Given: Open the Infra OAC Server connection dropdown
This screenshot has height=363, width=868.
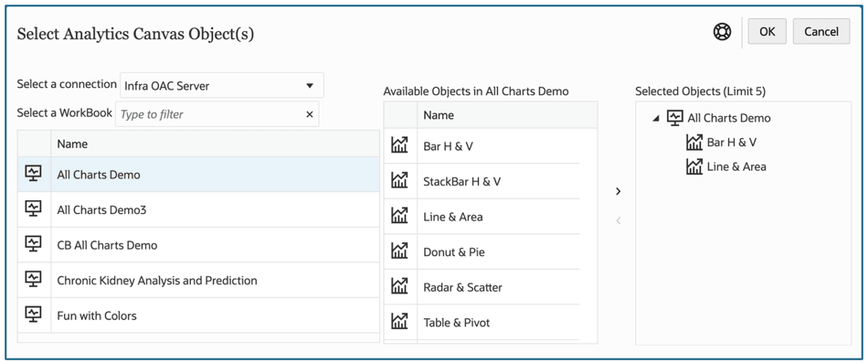Looking at the screenshot, I should click(222, 86).
